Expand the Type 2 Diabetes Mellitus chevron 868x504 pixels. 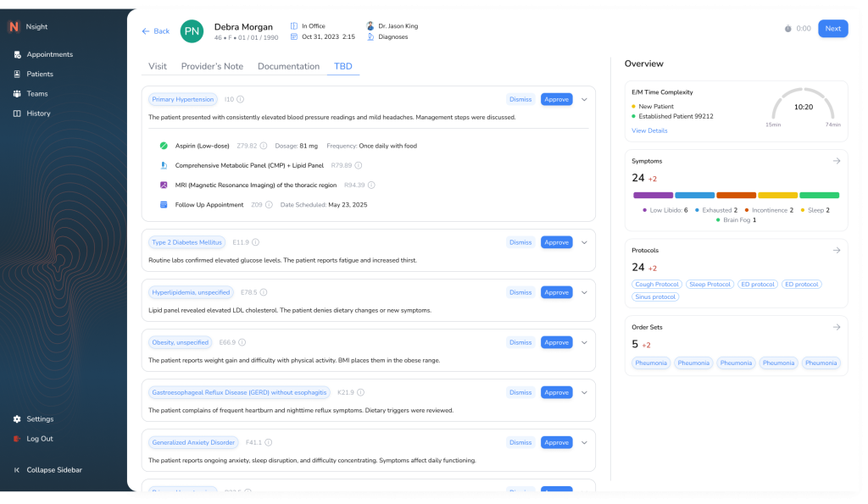584,242
